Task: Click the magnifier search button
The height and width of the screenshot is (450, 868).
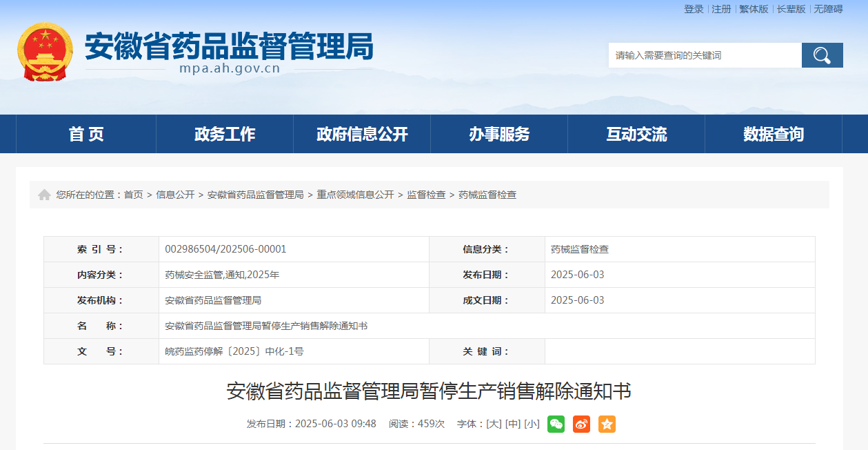Action: coord(822,55)
